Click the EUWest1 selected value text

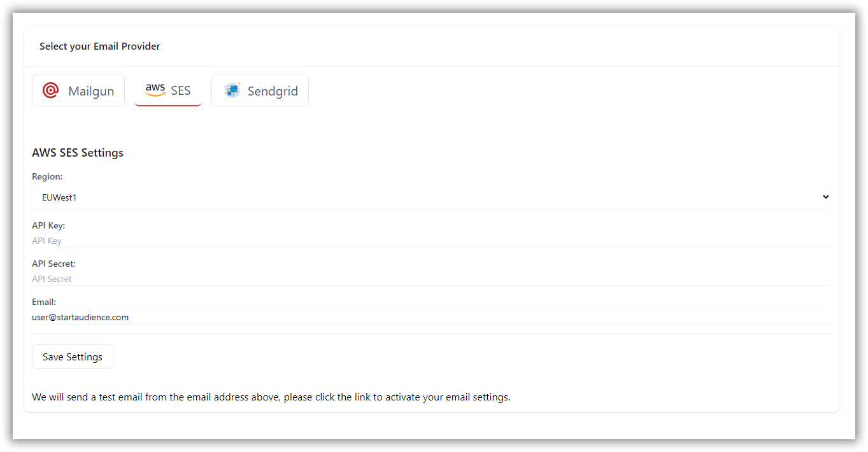tap(59, 197)
